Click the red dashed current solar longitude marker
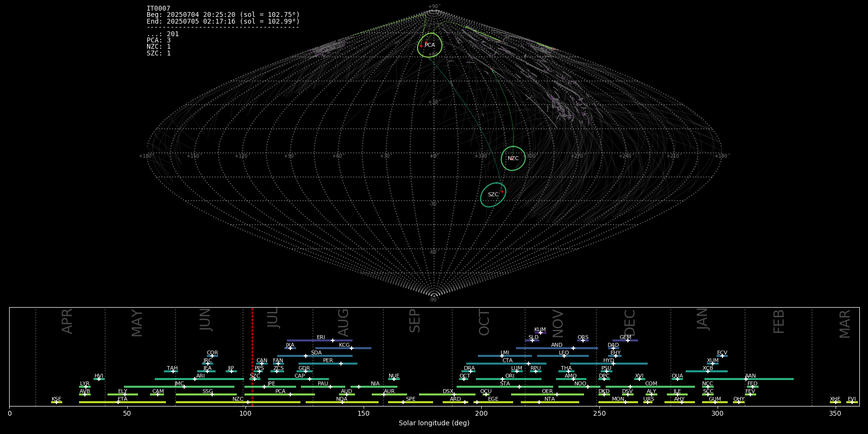 pos(252,357)
